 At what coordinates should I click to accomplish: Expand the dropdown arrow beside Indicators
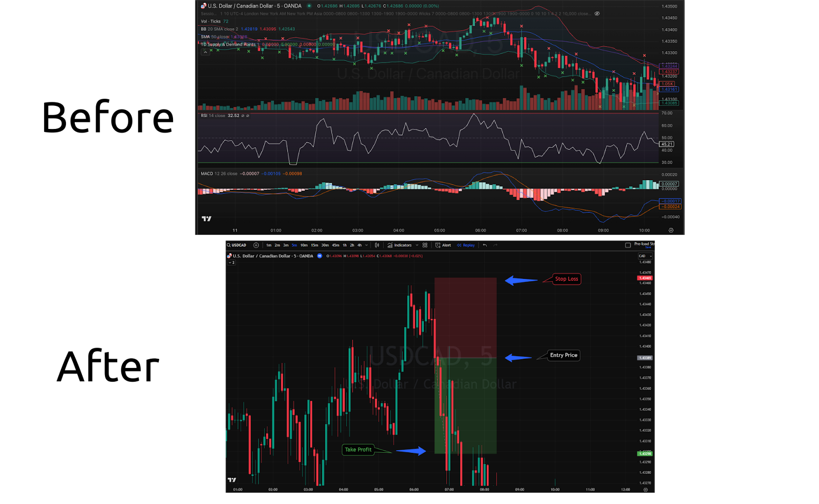[x=417, y=245]
